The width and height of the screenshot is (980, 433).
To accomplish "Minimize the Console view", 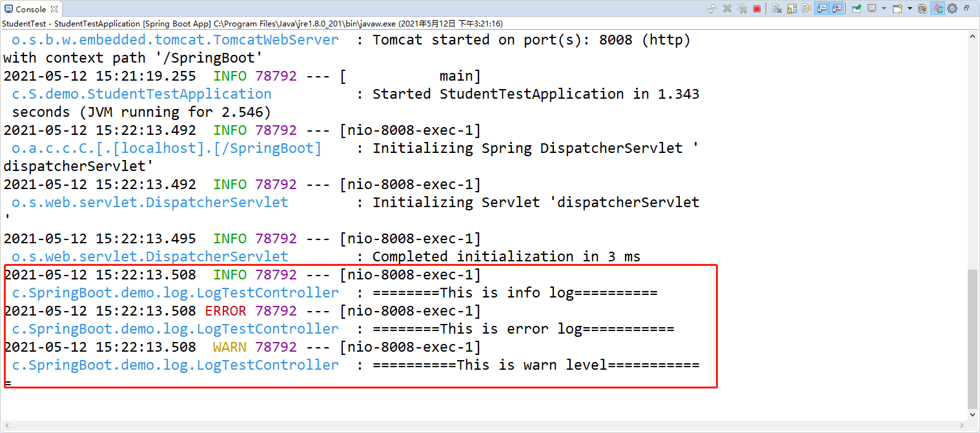I will 966,8.
